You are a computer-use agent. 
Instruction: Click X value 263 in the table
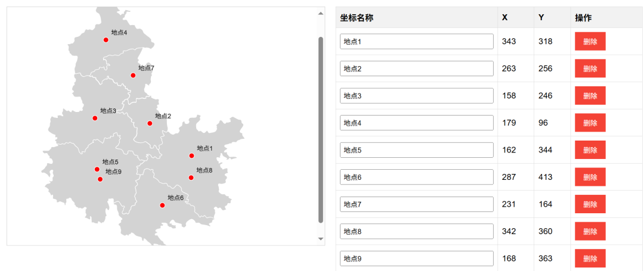[509, 68]
